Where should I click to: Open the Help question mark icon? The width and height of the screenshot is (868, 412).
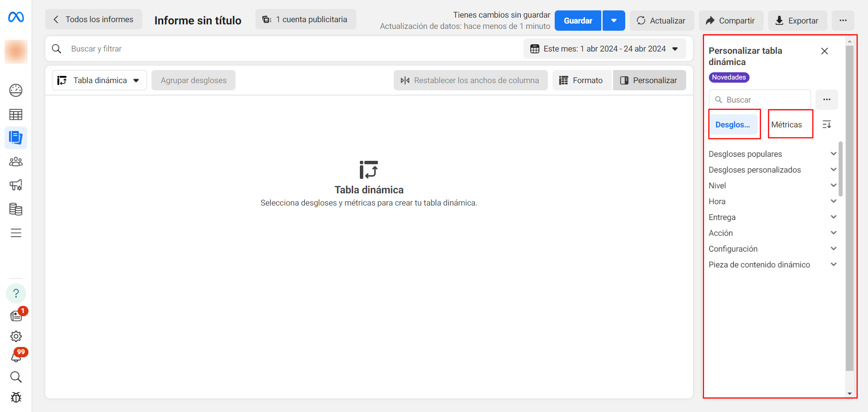(16, 294)
